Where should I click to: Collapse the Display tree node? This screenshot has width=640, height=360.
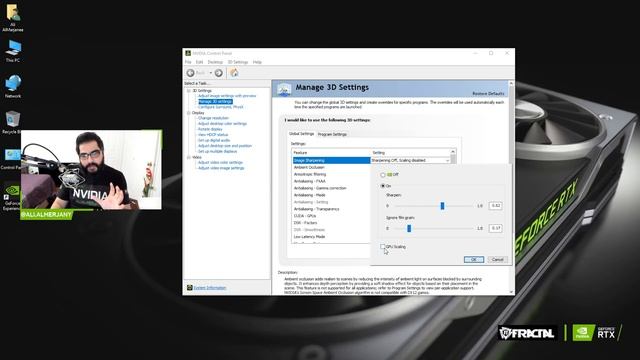(189, 113)
